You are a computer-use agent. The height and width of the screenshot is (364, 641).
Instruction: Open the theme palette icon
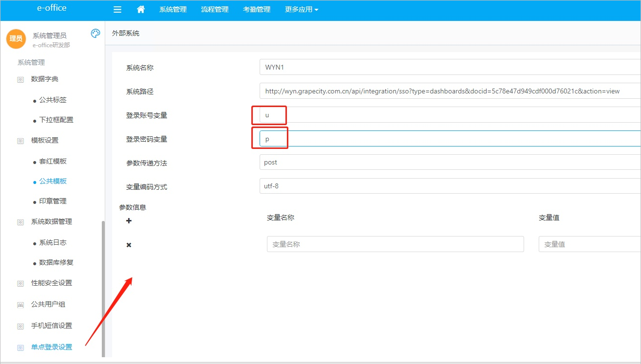[x=95, y=34]
